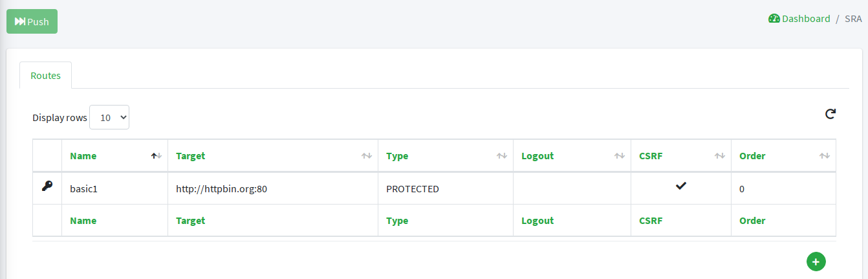Sort by Name using its sort arrows
This screenshot has width=868, height=279.
pyautogui.click(x=156, y=156)
